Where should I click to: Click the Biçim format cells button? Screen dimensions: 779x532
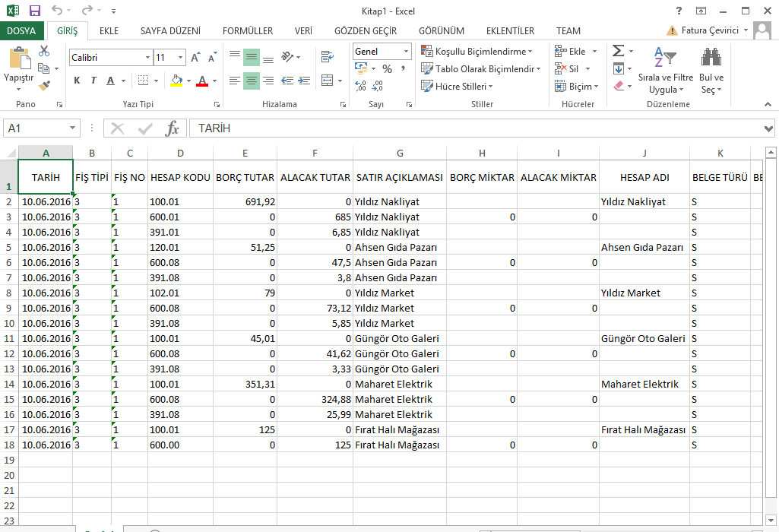[576, 86]
